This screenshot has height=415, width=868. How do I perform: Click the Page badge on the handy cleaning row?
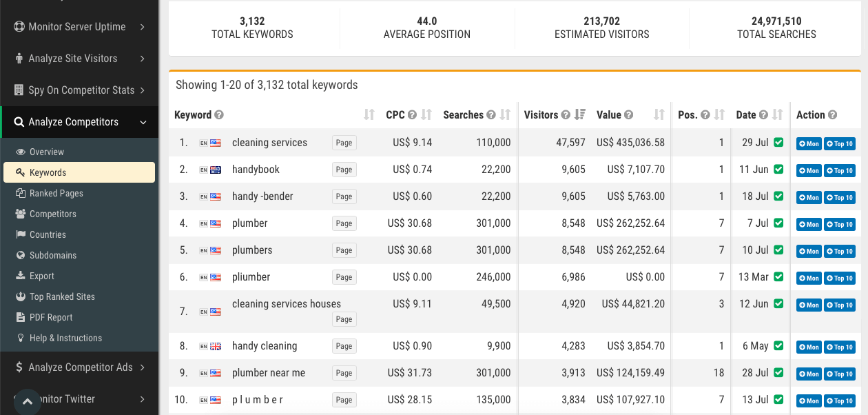[344, 346]
